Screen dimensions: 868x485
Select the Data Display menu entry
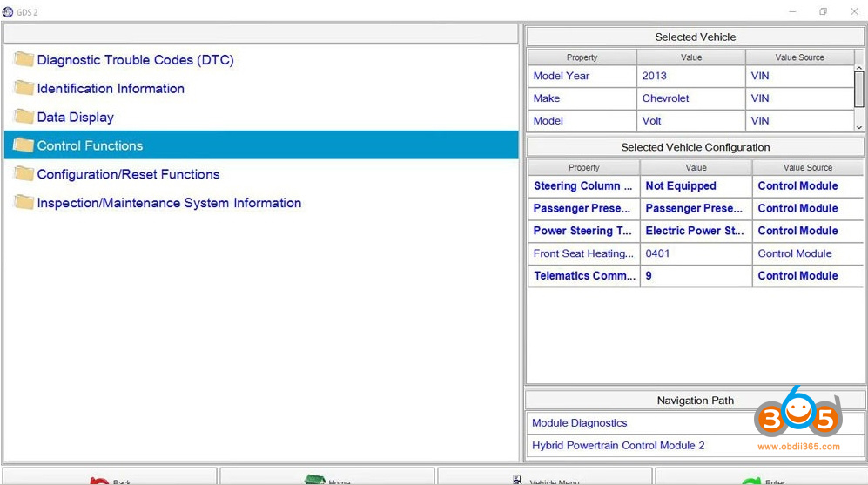click(x=75, y=117)
